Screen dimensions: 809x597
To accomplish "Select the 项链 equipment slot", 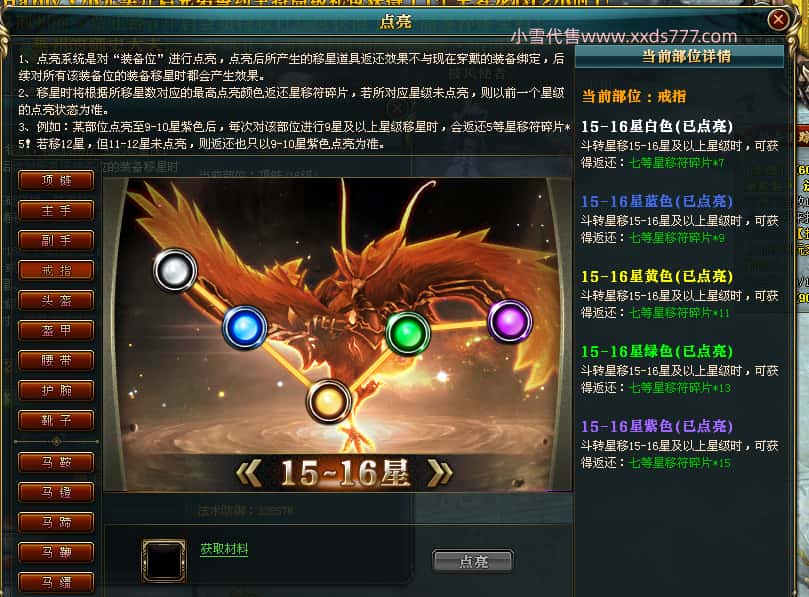I will [x=56, y=181].
